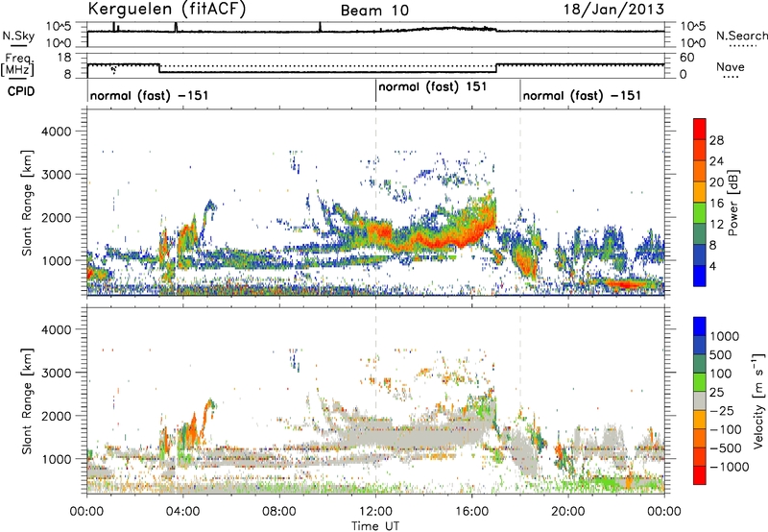Screen dimensions: 768x532
Task: Click the last 'normal (fast) -151' CPID label
Action: coord(582,95)
